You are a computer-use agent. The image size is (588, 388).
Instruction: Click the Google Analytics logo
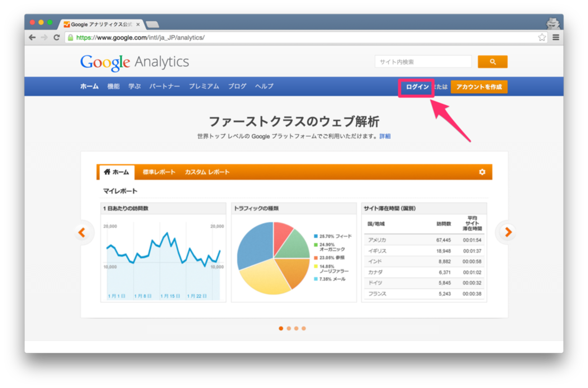pyautogui.click(x=135, y=62)
